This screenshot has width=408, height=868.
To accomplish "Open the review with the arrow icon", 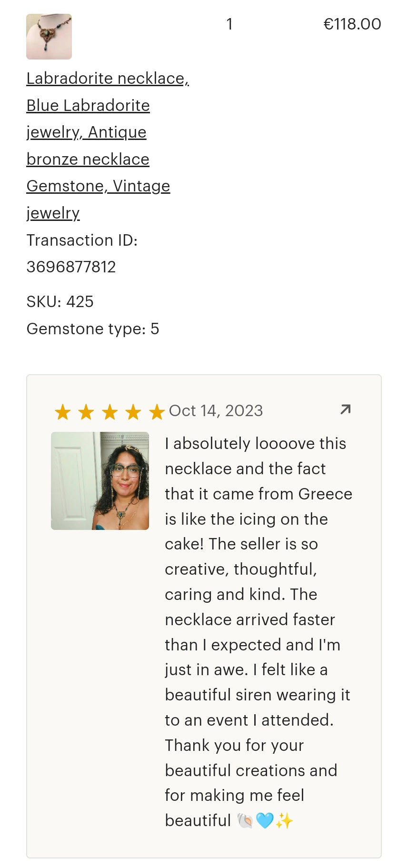I will (346, 409).
